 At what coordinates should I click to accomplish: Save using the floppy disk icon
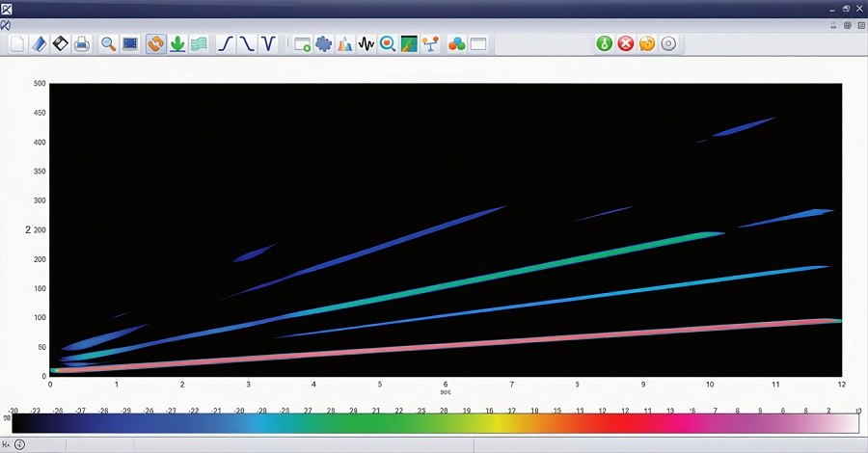(61, 43)
